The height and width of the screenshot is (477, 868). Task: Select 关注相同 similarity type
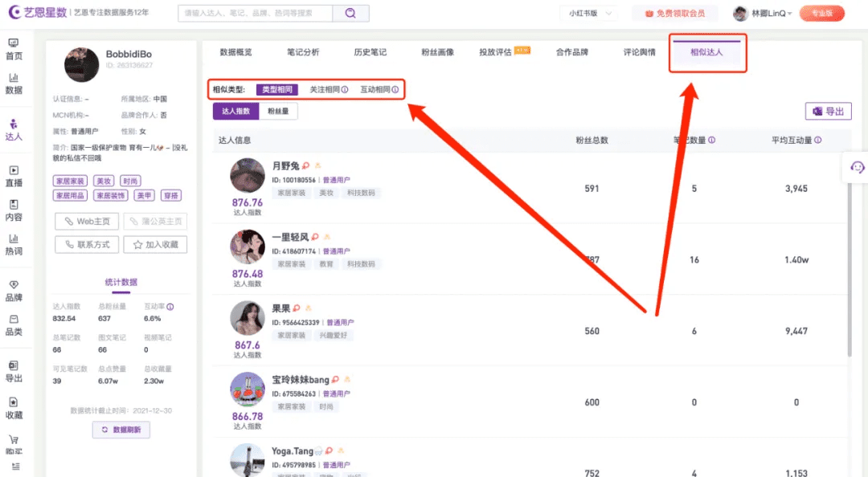tap(325, 90)
